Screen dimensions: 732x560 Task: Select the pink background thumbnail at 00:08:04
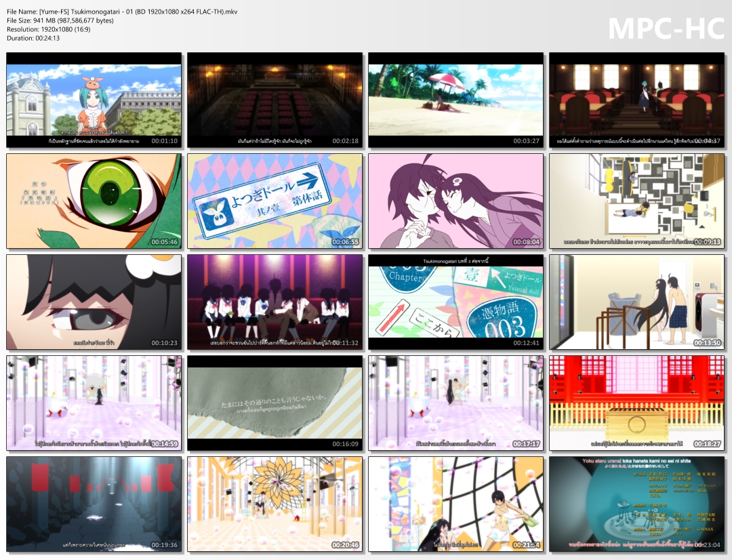point(455,201)
